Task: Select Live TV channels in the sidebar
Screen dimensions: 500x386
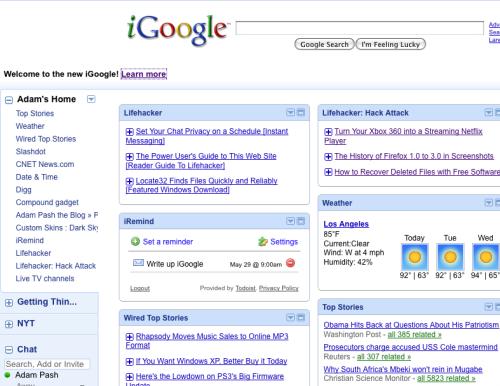Action: coord(45,278)
